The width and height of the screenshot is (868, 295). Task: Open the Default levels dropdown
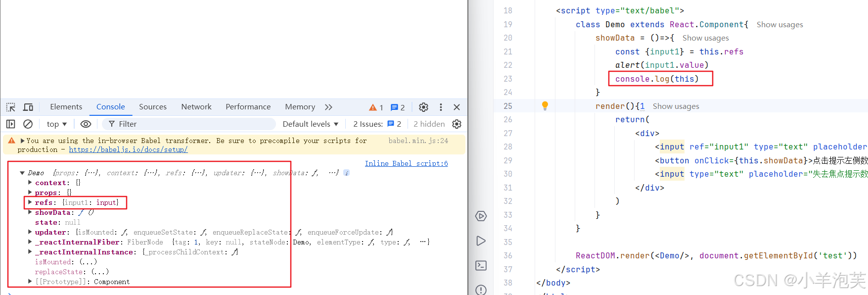pyautogui.click(x=311, y=124)
